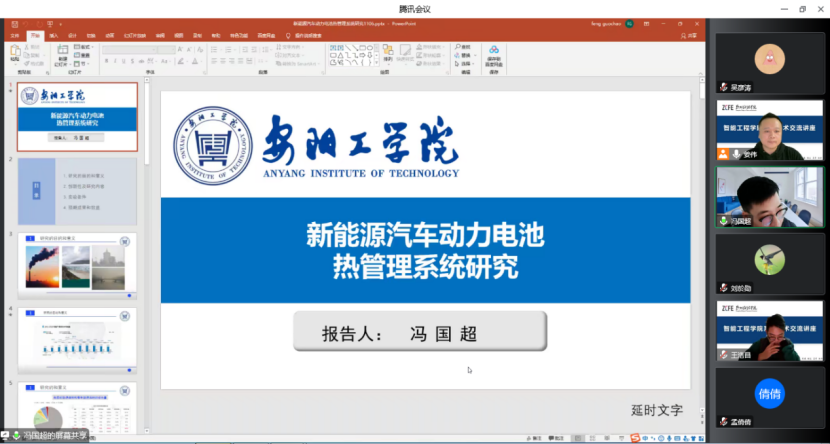Click the Bullets list icon
The width and height of the screenshot is (830, 444).
215,49
